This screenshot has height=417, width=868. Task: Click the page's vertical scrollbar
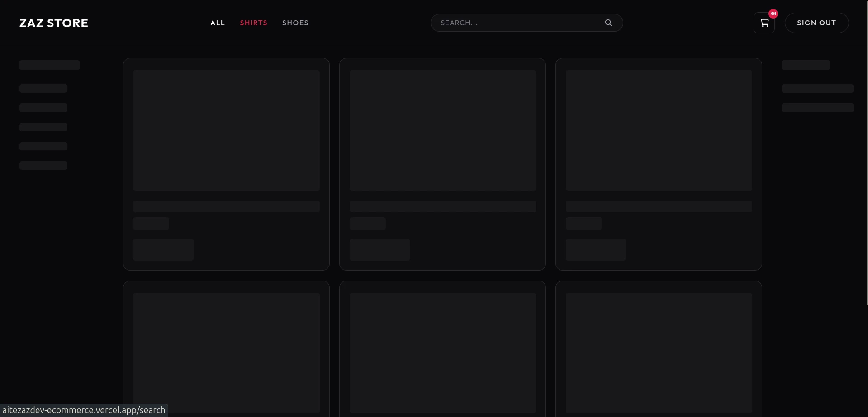coord(867,153)
